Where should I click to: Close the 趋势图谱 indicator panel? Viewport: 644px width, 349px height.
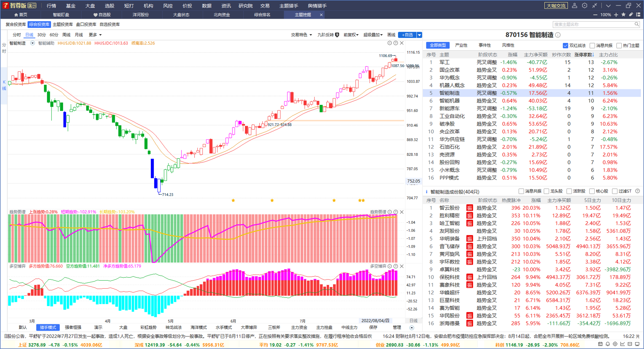coord(402,212)
